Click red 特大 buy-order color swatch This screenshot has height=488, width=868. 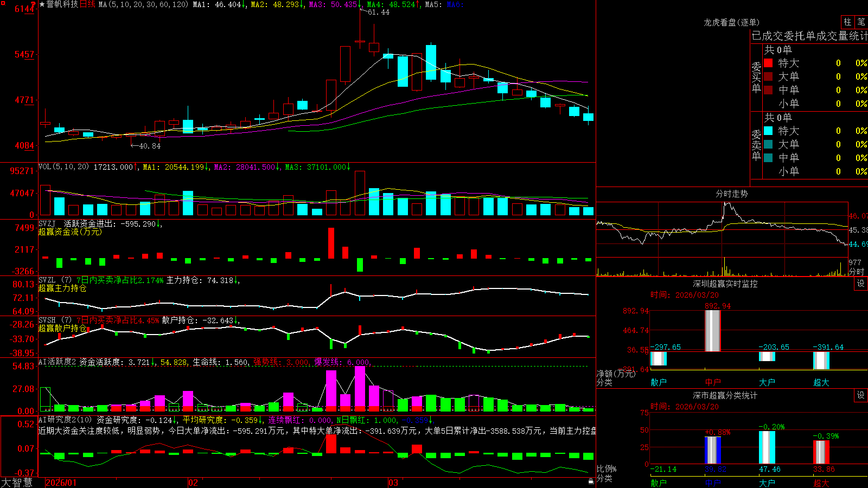tap(768, 63)
